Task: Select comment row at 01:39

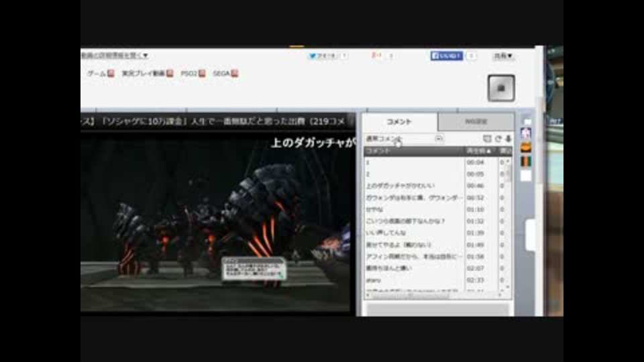Action: click(434, 233)
